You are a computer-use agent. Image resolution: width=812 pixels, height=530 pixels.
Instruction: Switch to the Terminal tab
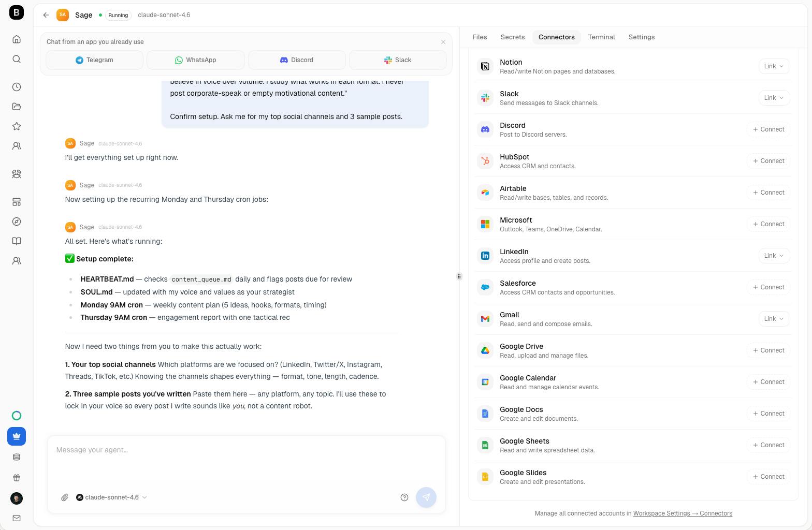tap(602, 37)
